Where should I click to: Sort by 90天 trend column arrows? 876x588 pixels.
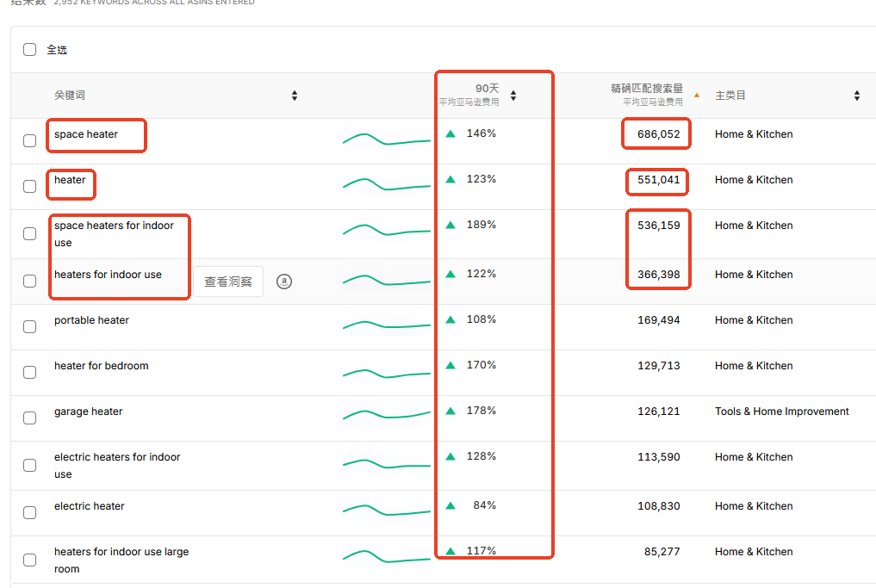[513, 96]
